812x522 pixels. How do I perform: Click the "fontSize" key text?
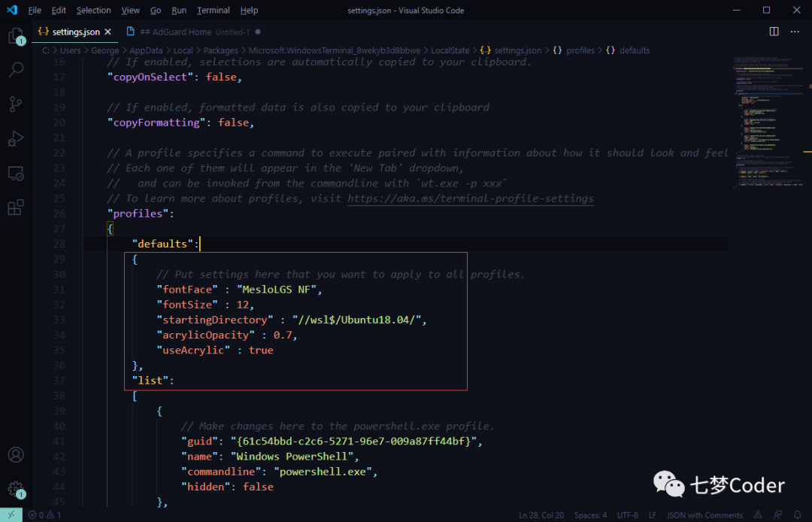(x=187, y=305)
